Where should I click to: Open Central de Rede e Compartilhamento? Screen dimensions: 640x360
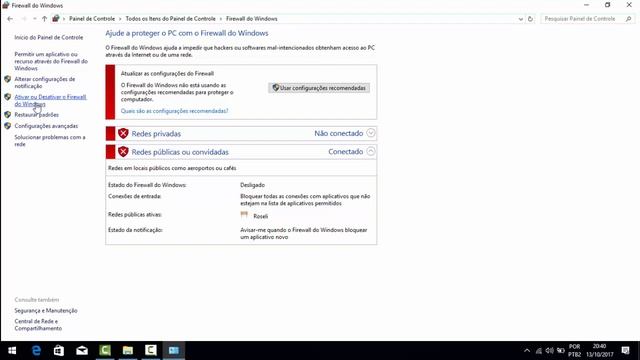point(38,325)
